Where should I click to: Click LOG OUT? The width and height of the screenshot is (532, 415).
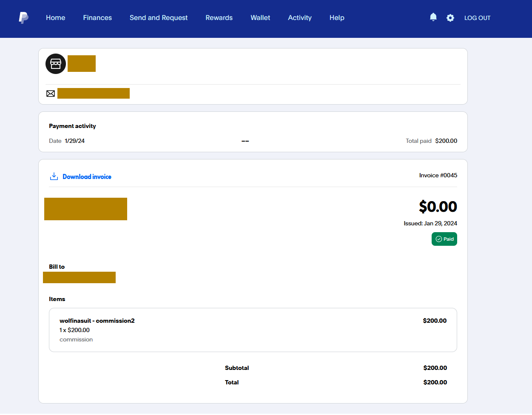click(478, 18)
